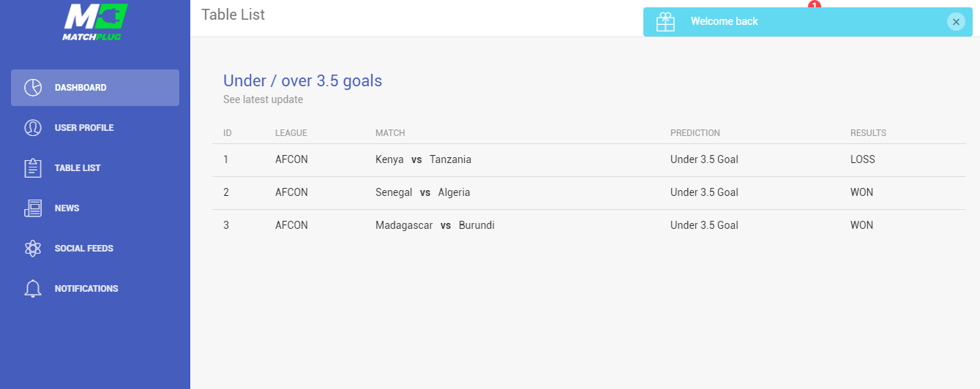Open Social Feeds from sidebar
Image resolution: width=980 pixels, height=389 pixels.
tap(95, 249)
